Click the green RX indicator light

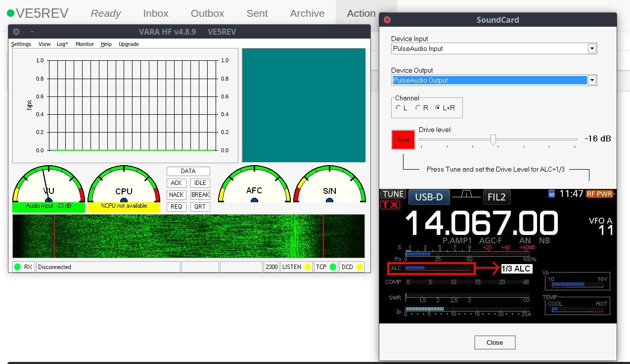[x=18, y=267]
